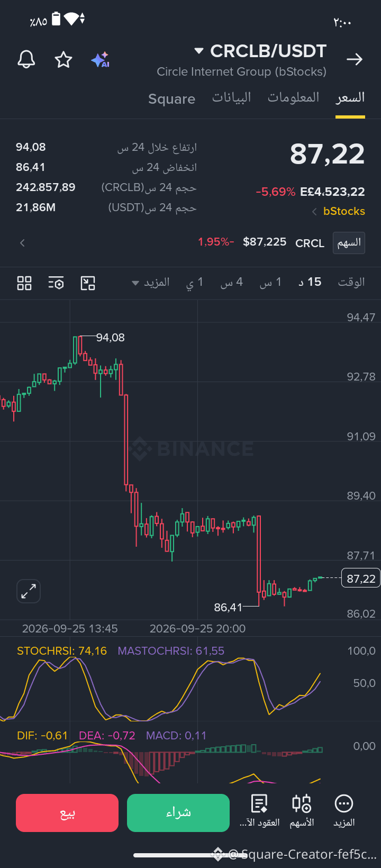This screenshot has height=868, width=381.
Task: Open the الأسهم stocks icon
Action: coord(302,804)
